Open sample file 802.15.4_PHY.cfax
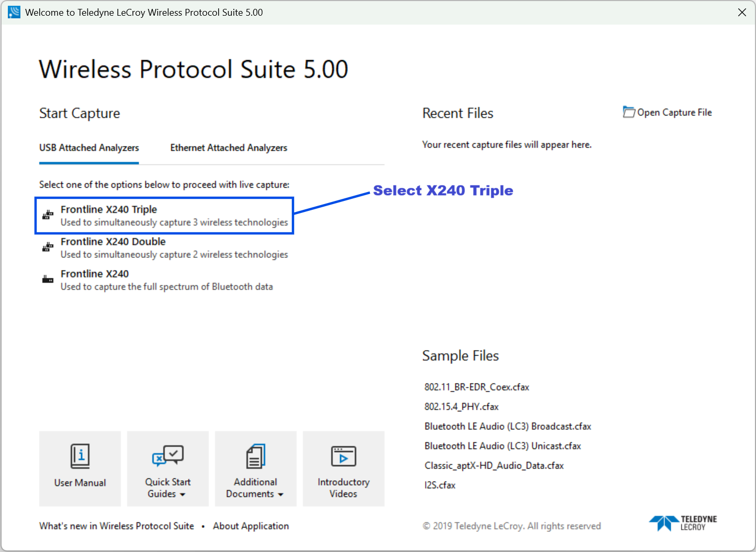Image resolution: width=756 pixels, height=552 pixels. pyautogui.click(x=461, y=407)
